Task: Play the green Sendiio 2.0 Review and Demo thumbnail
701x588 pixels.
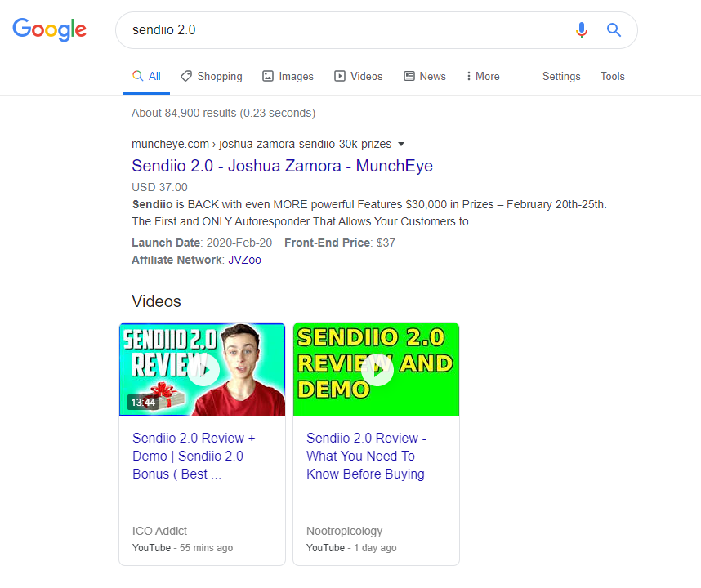Action: pyautogui.click(x=376, y=369)
